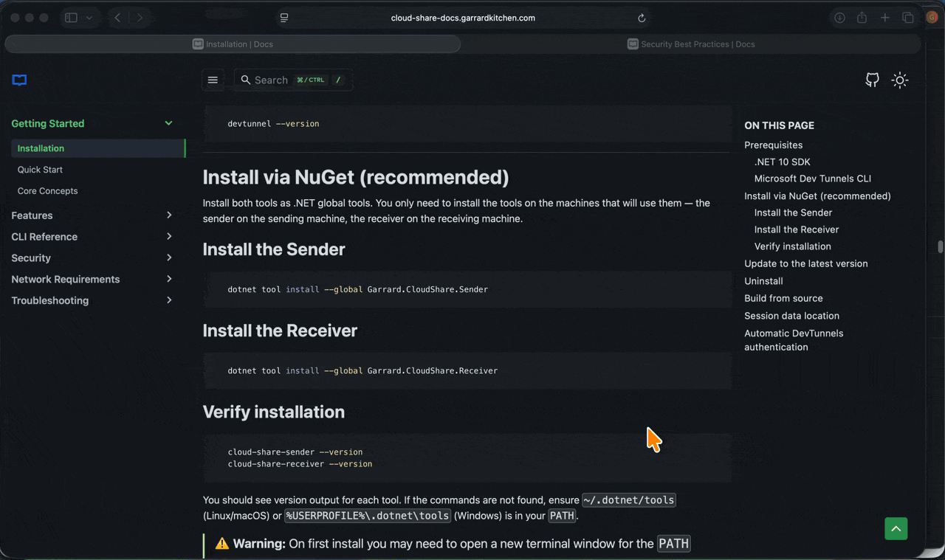Click the Safari downloads icon
945x560 pixels.
[839, 17]
